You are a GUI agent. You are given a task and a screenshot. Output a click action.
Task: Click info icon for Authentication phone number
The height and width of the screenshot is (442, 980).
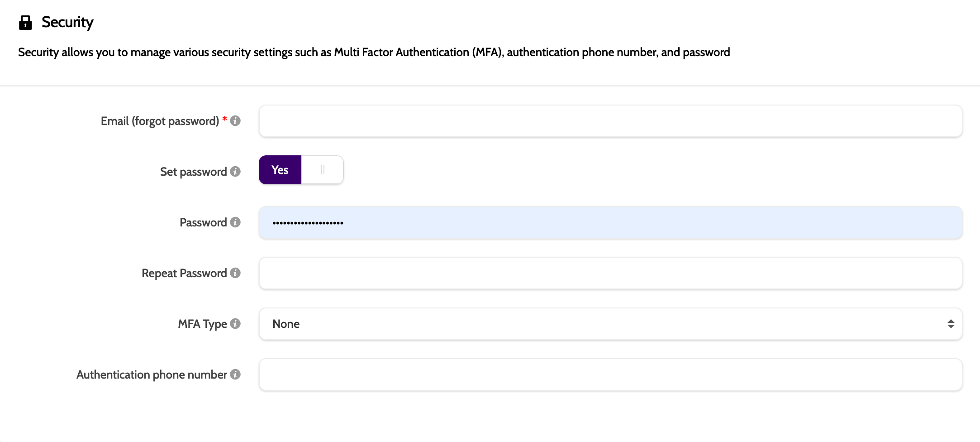pos(235,375)
